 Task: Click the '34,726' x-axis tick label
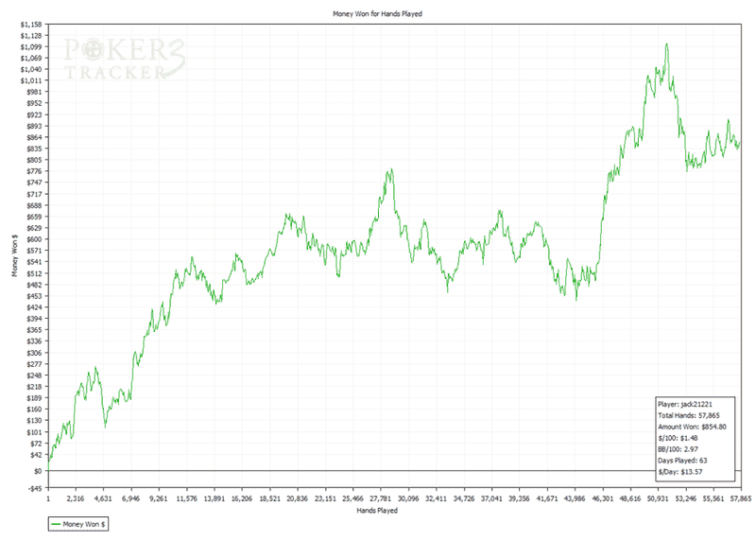point(464,498)
